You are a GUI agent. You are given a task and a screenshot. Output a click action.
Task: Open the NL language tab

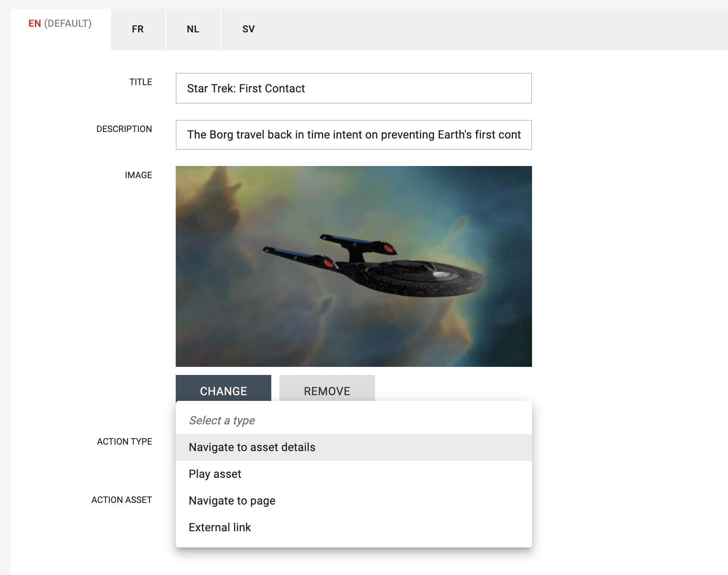(193, 29)
